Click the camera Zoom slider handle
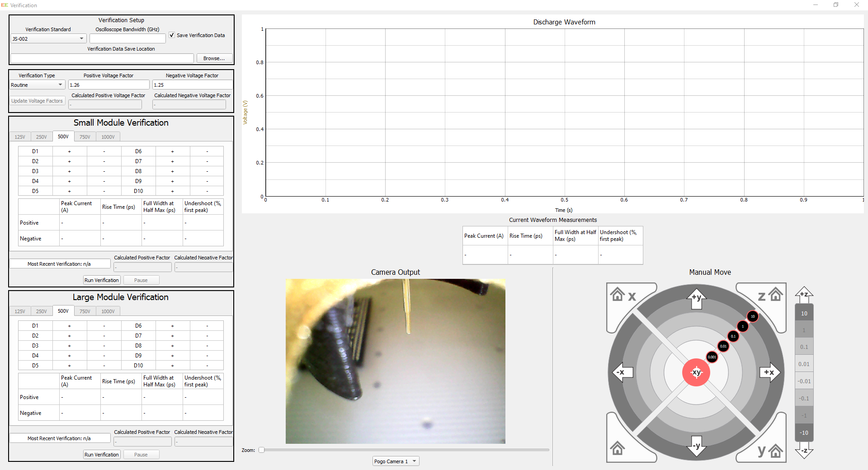 click(261, 450)
